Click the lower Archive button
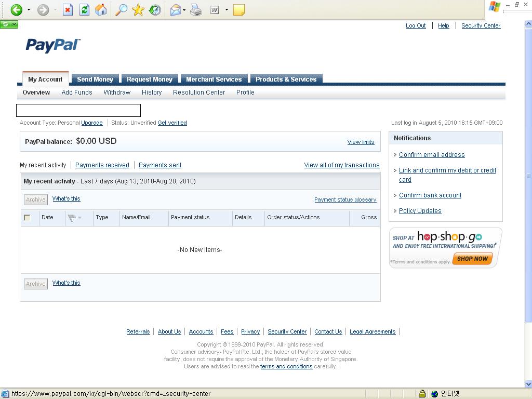Viewport: 532px width, 399px height. pos(36,284)
